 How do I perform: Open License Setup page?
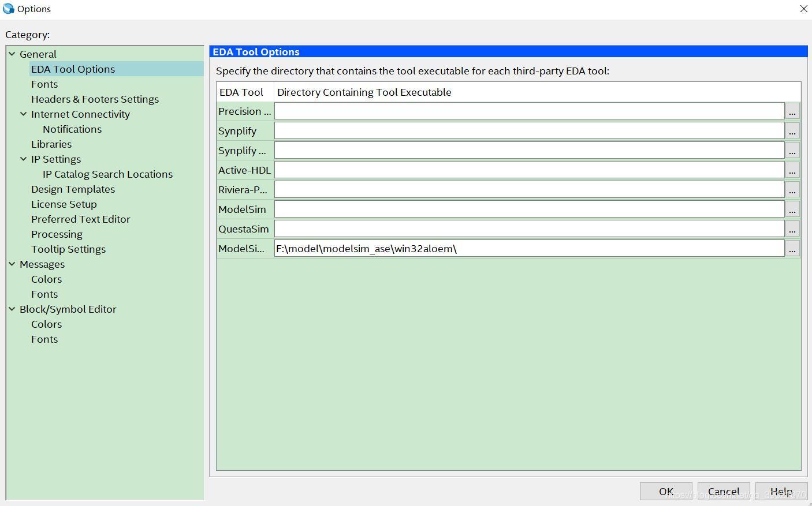coord(64,204)
